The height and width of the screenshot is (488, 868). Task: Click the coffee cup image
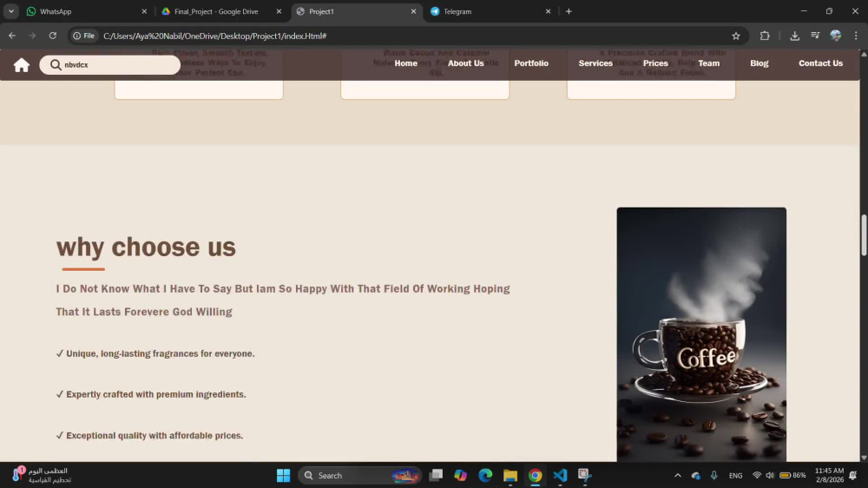click(x=701, y=334)
